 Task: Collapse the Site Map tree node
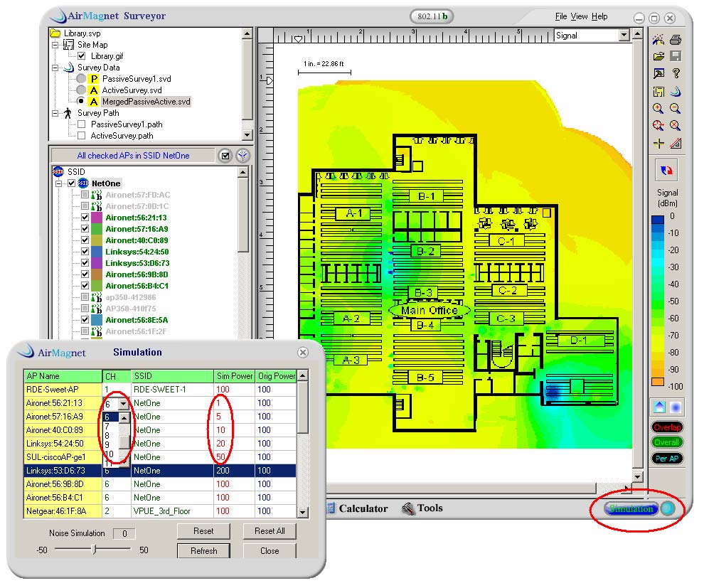coord(55,45)
